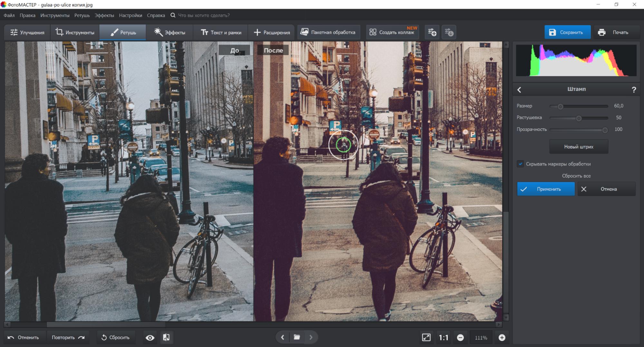Go to the previous image arrow

coord(283,337)
